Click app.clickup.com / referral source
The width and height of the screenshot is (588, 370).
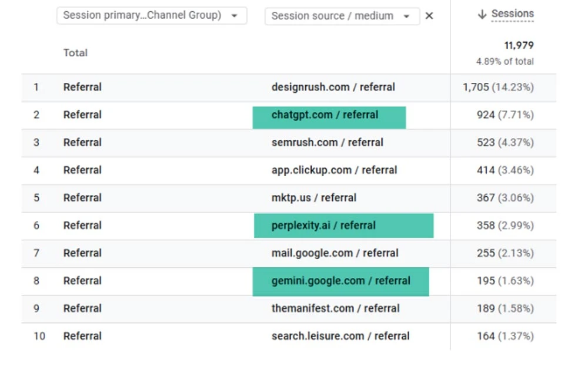point(334,170)
